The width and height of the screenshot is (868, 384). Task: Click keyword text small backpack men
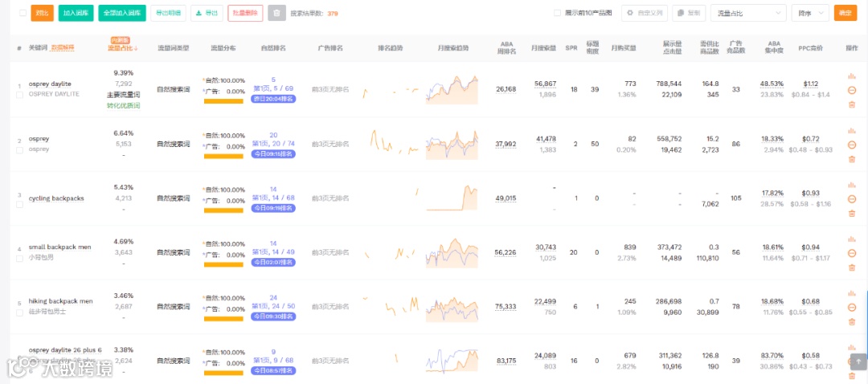[59, 247]
